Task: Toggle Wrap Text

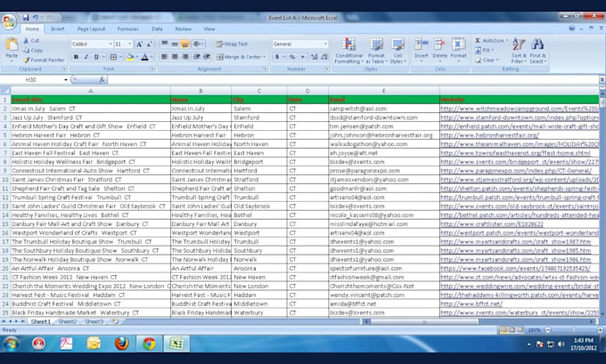Action: point(232,44)
